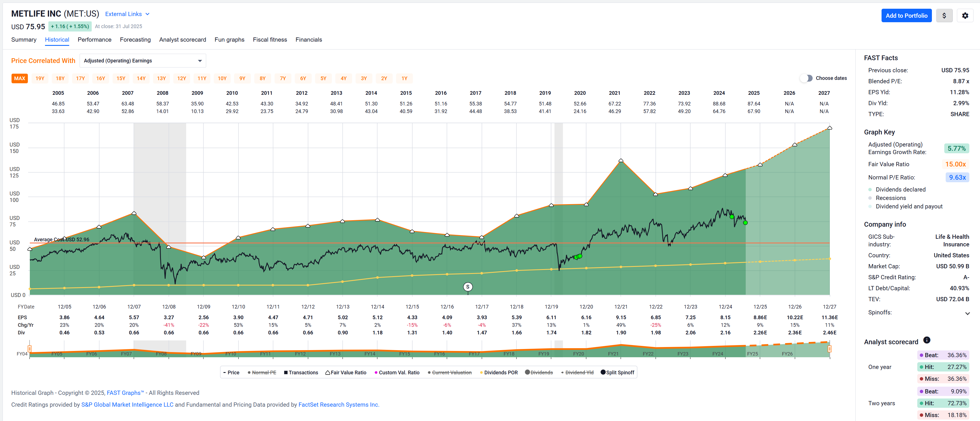980x421 pixels.
Task: Toggle the Choose dates switch
Action: click(806, 78)
